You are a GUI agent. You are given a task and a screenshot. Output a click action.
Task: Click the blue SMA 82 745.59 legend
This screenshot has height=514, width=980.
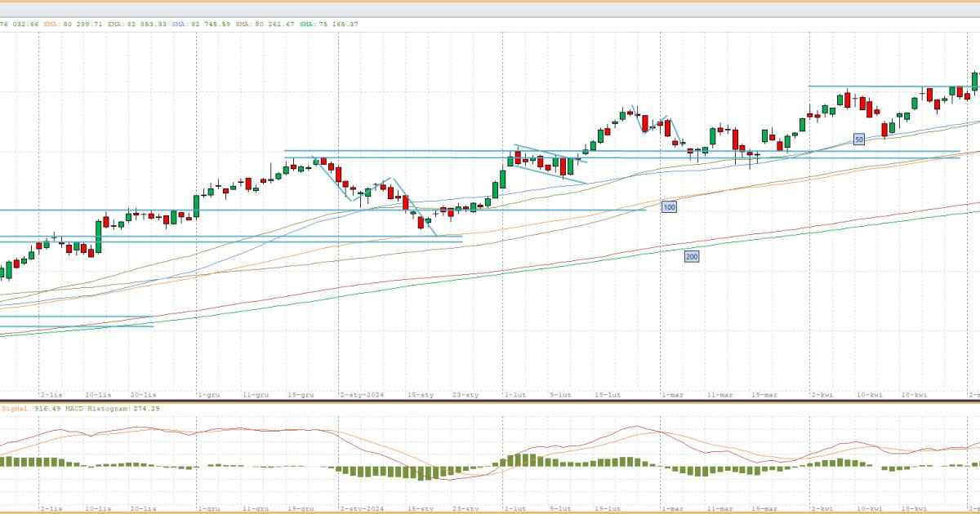(x=202, y=24)
